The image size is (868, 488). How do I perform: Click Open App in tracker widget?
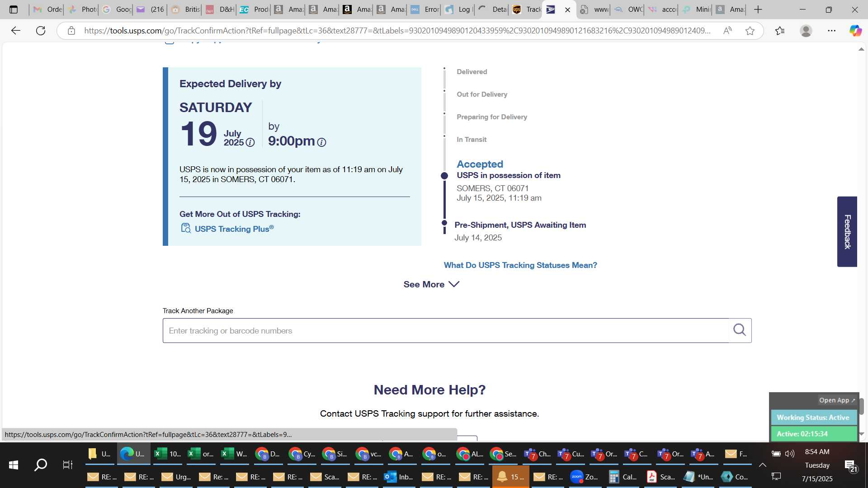click(837, 400)
